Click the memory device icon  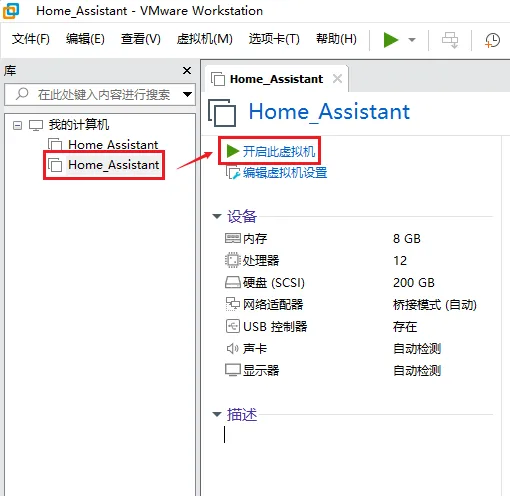pos(233,238)
